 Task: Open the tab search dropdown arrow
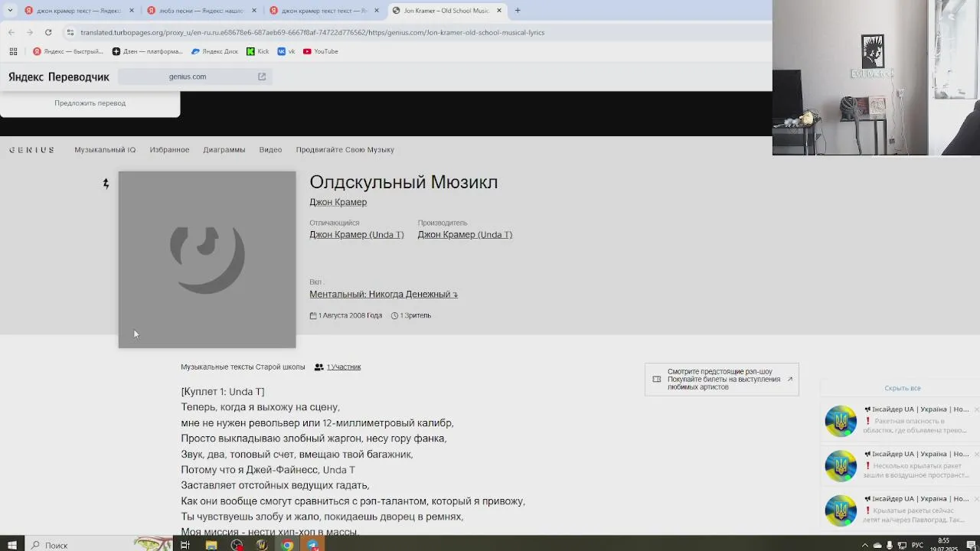(9, 11)
